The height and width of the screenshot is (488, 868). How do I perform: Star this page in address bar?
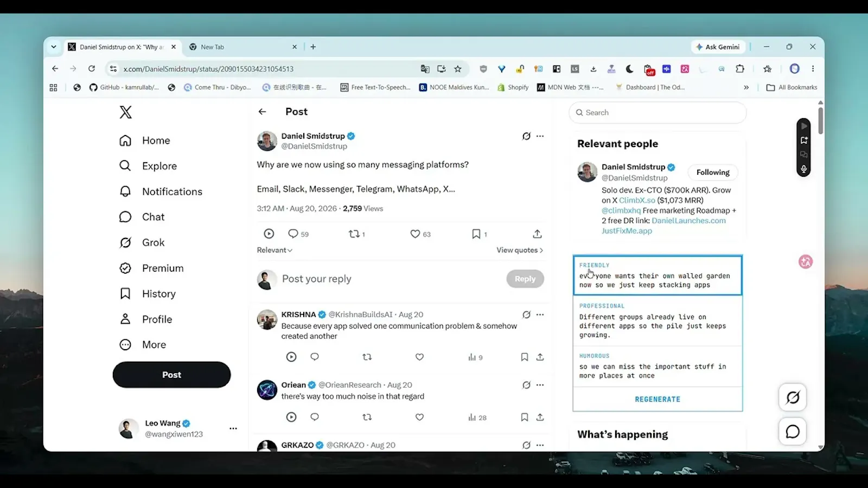(x=458, y=69)
